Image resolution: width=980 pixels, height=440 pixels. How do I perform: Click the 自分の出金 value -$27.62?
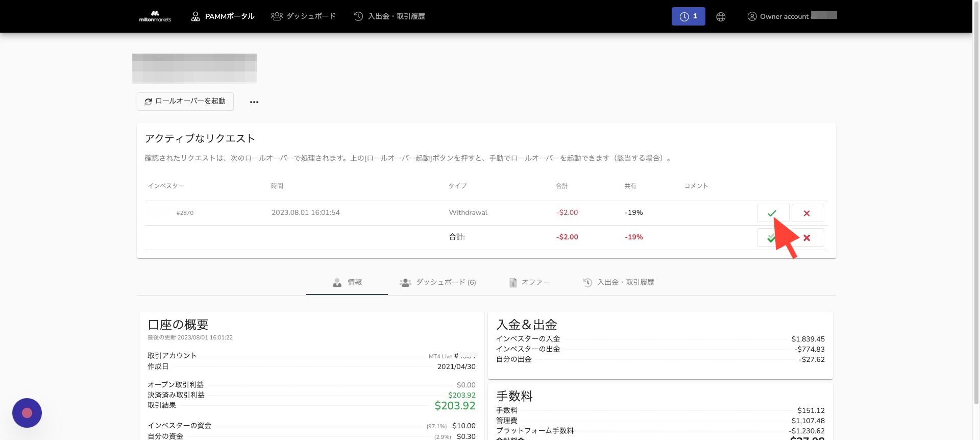point(812,359)
